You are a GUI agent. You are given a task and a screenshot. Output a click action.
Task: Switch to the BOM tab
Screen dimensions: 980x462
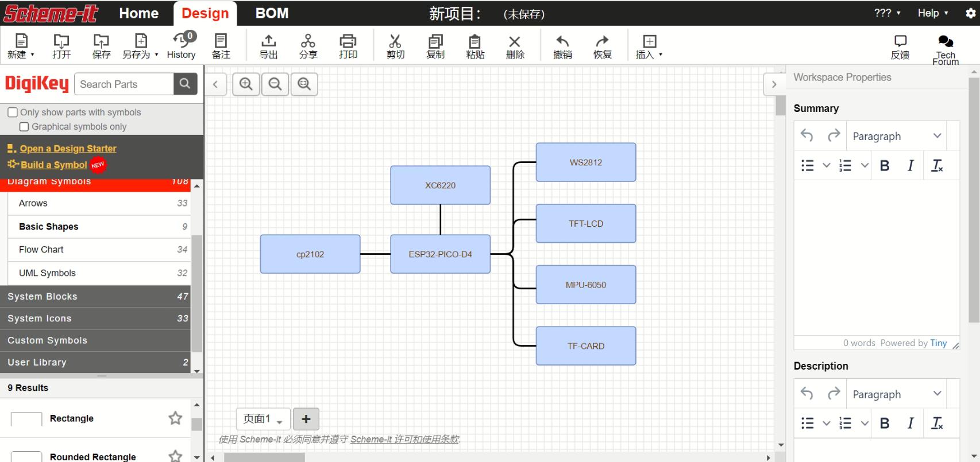[x=272, y=13]
